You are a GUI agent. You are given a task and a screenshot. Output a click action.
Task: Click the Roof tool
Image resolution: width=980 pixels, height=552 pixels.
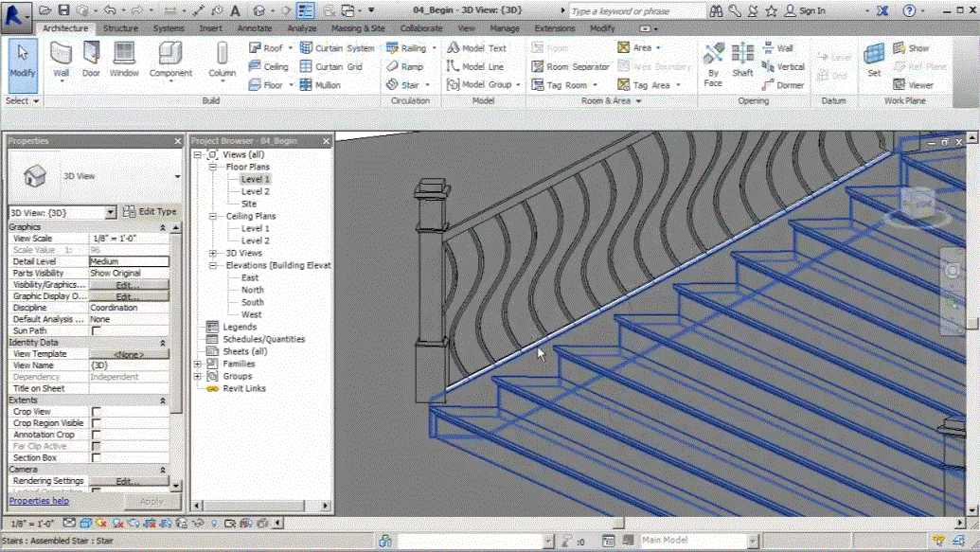point(266,48)
